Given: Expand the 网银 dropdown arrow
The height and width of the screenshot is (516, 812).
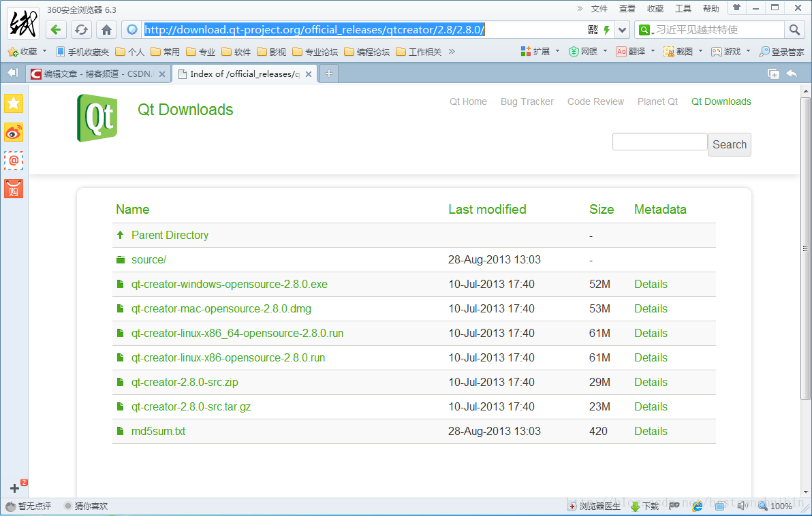Looking at the screenshot, I should coord(605,51).
